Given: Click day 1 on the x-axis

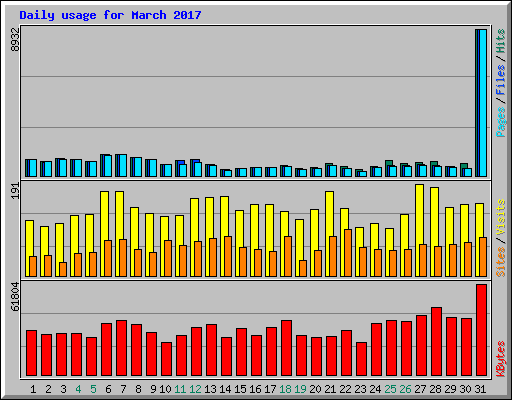Looking at the screenshot, I should coord(33,389).
